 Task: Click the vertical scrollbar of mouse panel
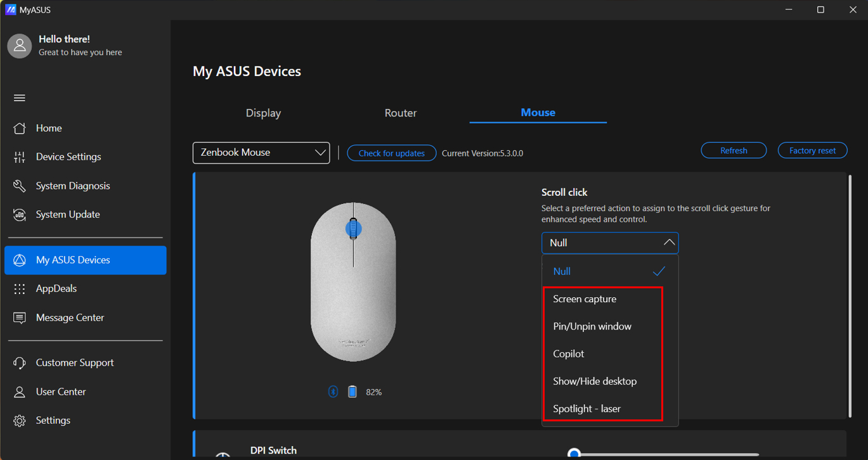click(x=850, y=296)
